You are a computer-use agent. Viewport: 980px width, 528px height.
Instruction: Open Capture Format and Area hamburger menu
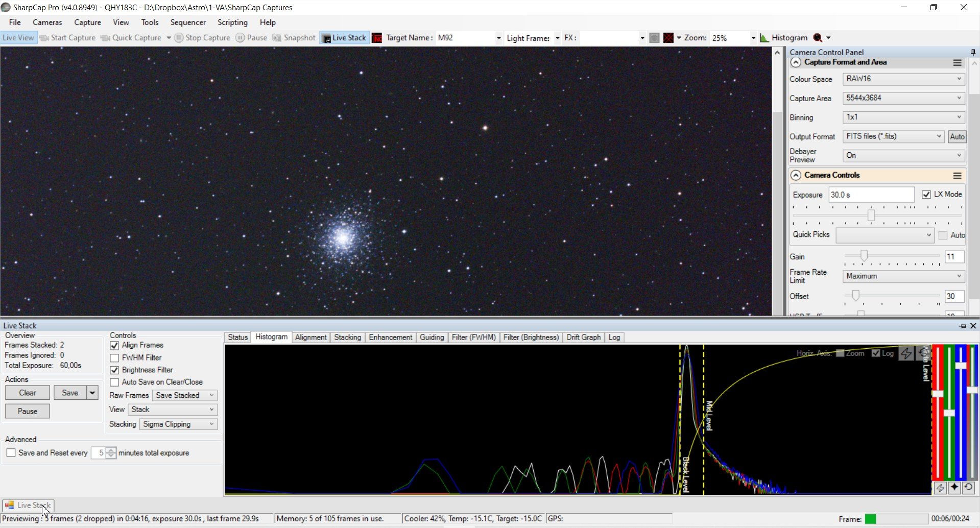(x=957, y=62)
